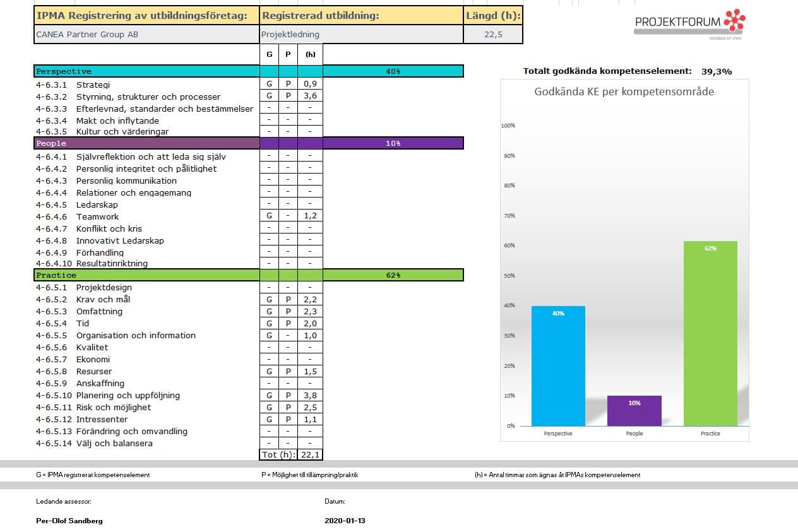This screenshot has height=532, width=798.
Task: Click 'Risk och möjlighet' row
Action: click(114, 407)
